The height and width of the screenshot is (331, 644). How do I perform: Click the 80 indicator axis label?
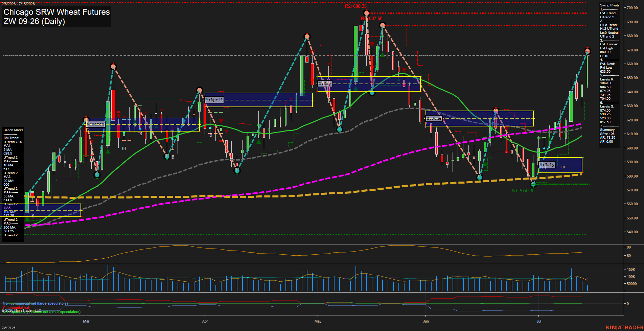628,247
